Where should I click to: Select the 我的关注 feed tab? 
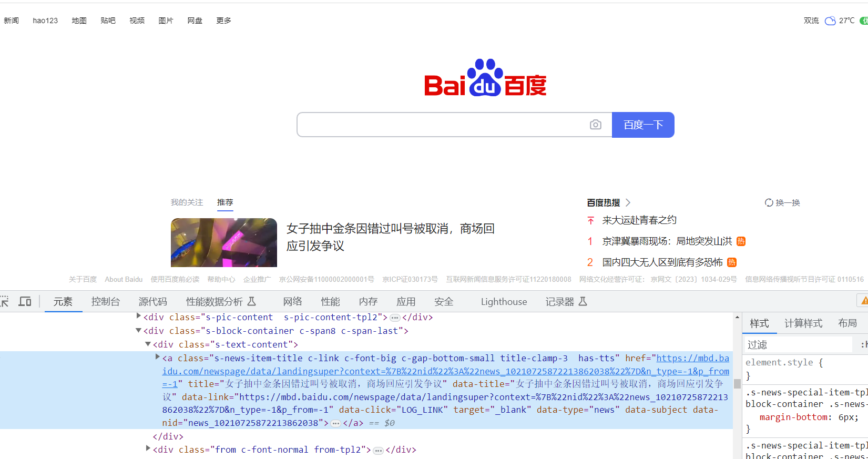[187, 202]
